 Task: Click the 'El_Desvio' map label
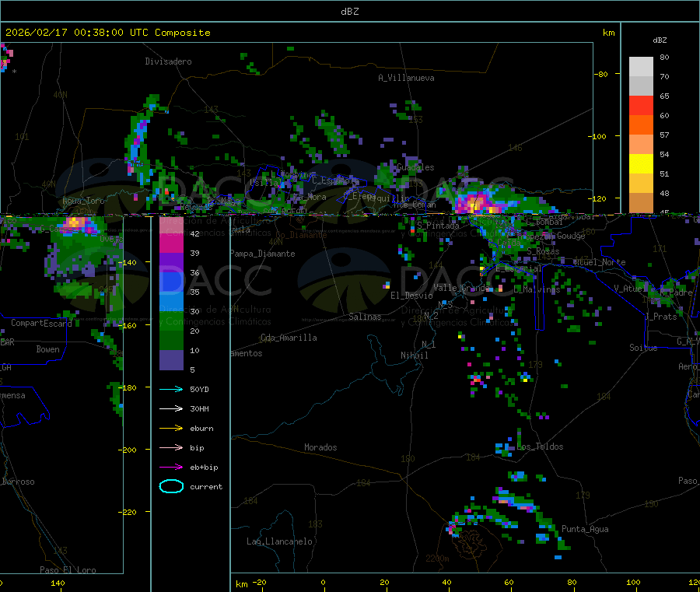[411, 296]
